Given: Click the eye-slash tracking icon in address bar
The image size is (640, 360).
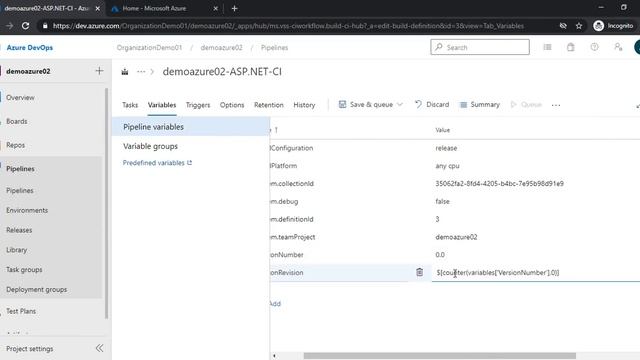Looking at the screenshot, I should (x=563, y=26).
